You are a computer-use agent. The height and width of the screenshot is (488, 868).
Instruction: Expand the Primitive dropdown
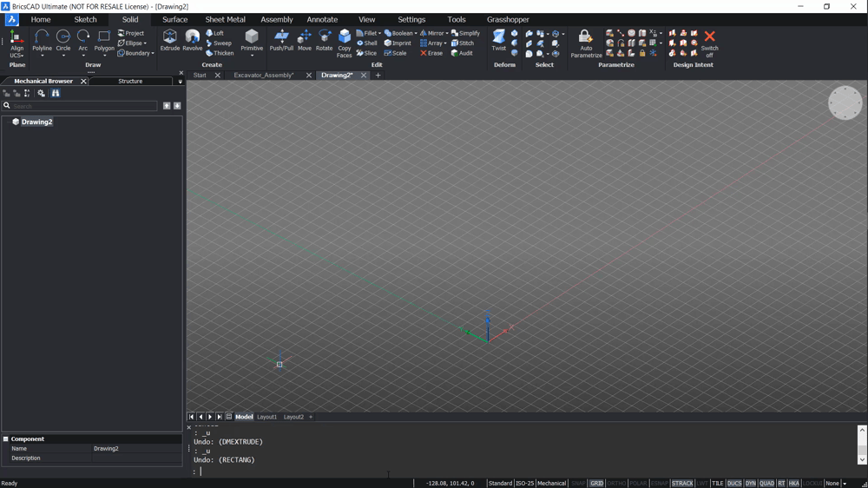click(252, 56)
